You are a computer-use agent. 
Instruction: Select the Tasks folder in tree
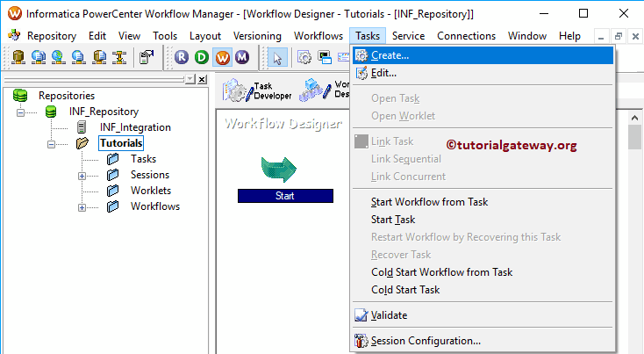coord(143,159)
